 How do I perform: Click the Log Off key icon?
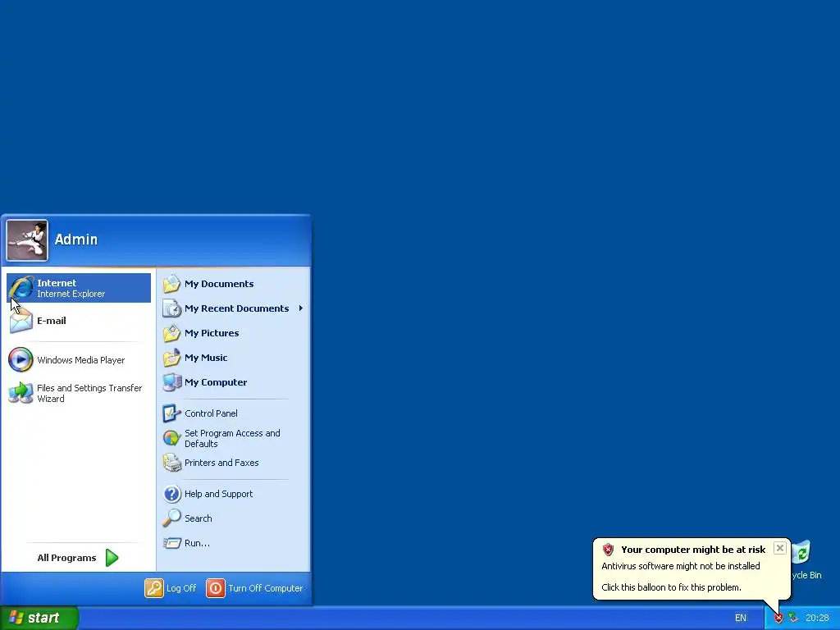click(x=153, y=588)
